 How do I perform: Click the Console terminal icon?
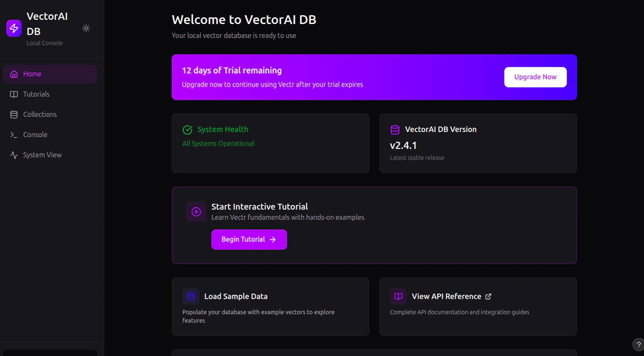point(14,135)
